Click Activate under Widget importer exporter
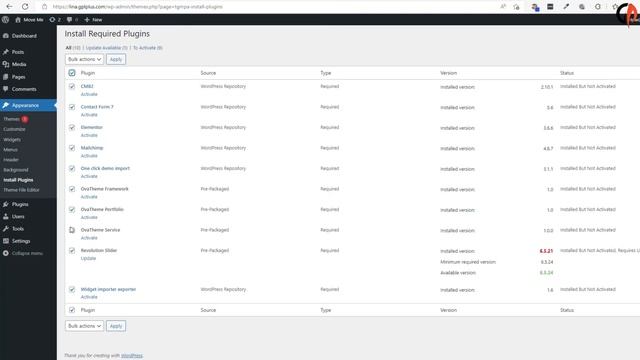The width and height of the screenshot is (640, 360). tap(89, 297)
